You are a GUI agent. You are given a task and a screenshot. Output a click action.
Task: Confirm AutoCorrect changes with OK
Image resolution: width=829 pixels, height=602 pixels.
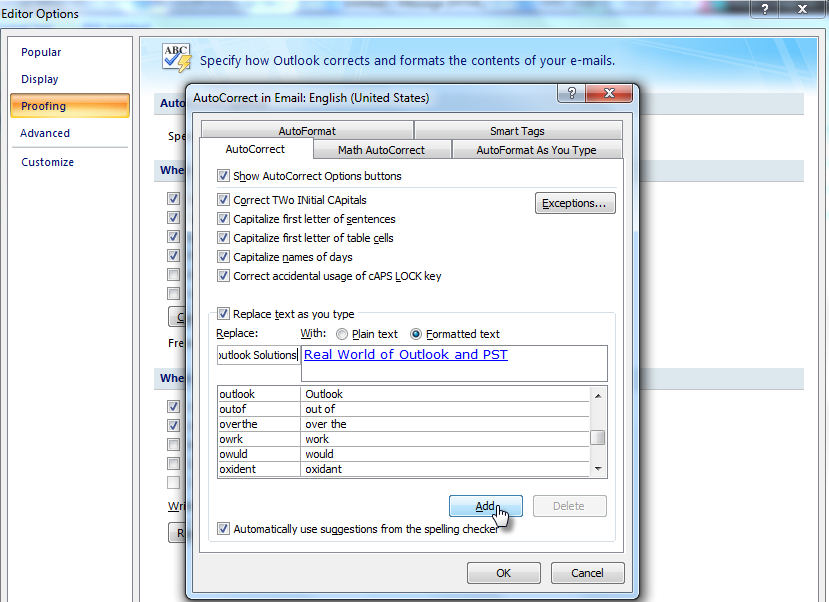[503, 572]
